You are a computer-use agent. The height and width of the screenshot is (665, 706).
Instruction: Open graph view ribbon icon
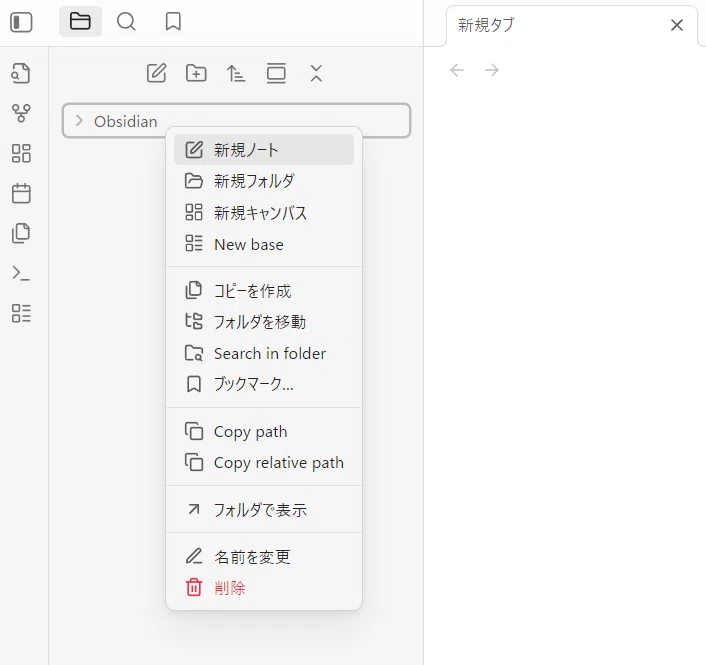(21, 113)
